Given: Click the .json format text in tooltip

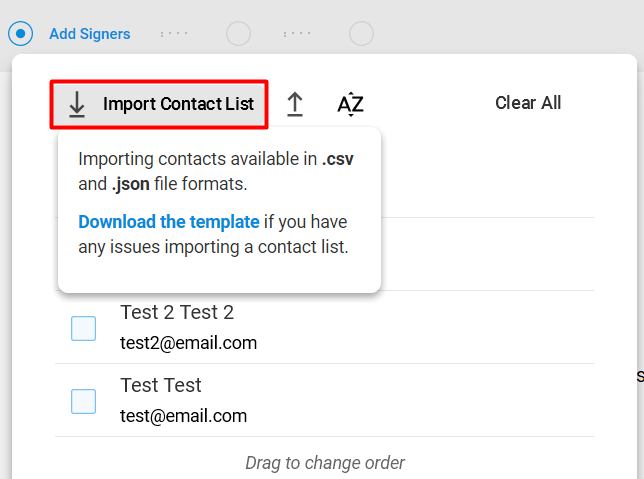Looking at the screenshot, I should point(131,184).
